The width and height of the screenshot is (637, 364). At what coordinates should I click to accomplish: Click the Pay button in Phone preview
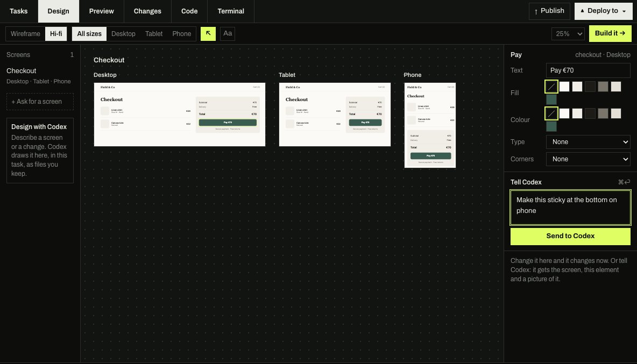point(430,156)
